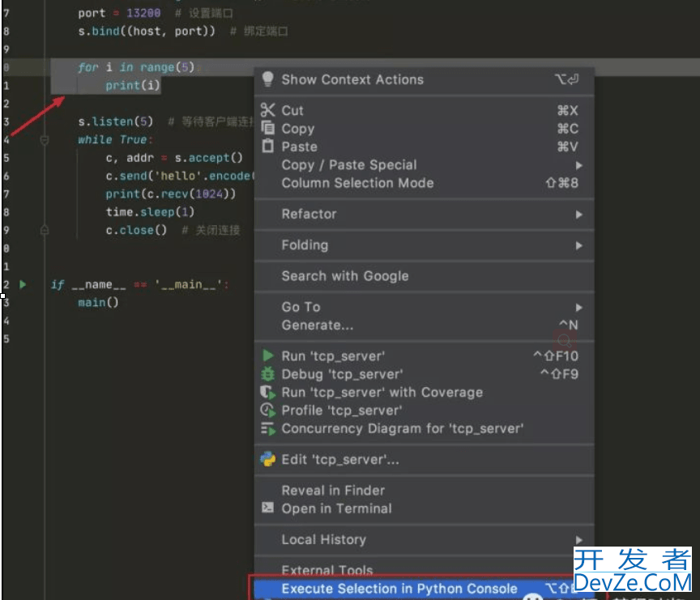Open the Folding menu entry

pyautogui.click(x=424, y=245)
